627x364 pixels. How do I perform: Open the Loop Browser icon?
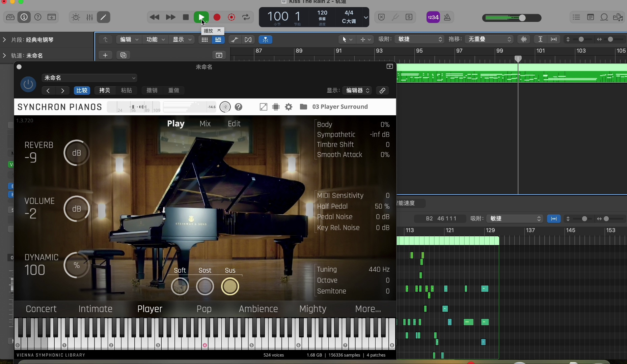coord(604,17)
